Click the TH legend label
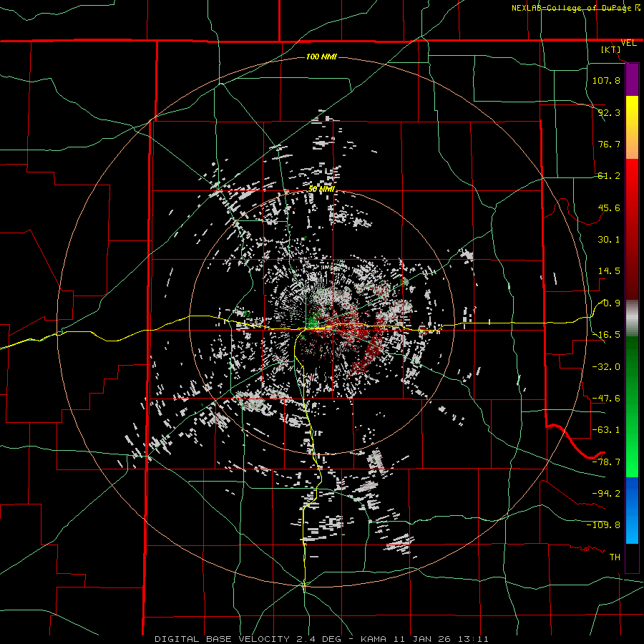 (615, 557)
